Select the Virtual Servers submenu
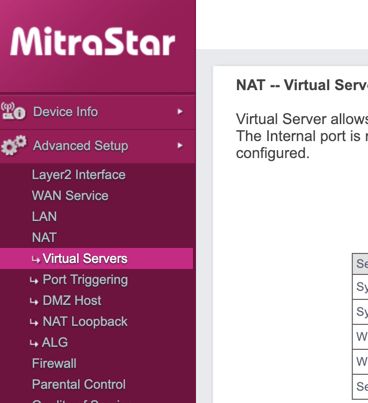 tap(96, 258)
